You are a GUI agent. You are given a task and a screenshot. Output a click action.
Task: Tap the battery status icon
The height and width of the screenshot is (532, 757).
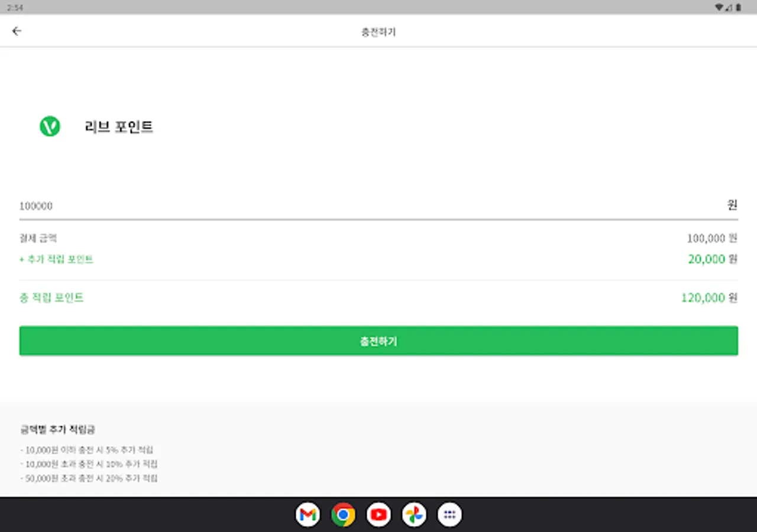click(x=738, y=7)
